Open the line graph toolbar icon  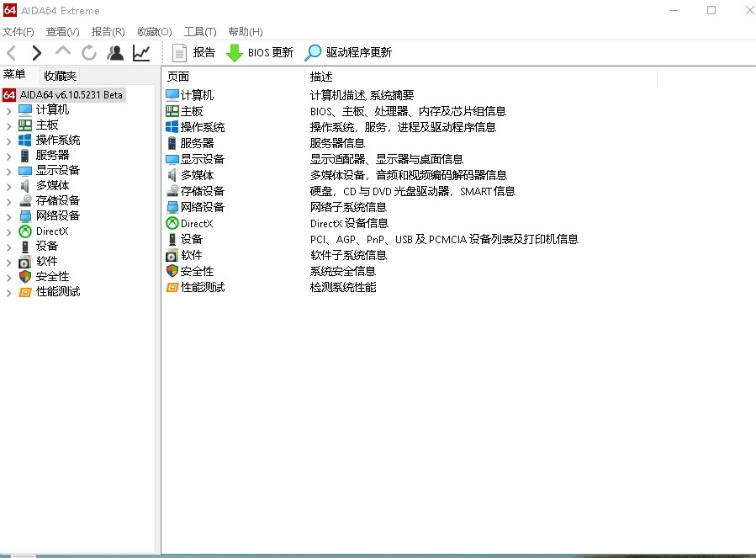141,53
